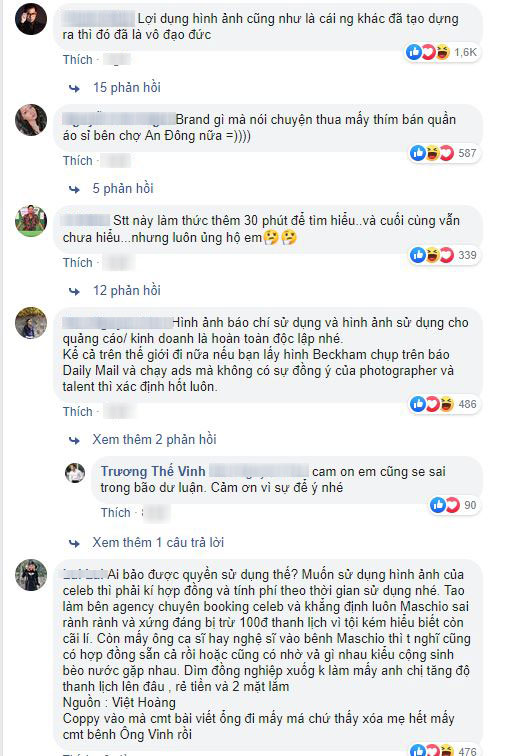Like the comment about vô đạo đức
The height and width of the screenshot is (756, 513).
77,60
